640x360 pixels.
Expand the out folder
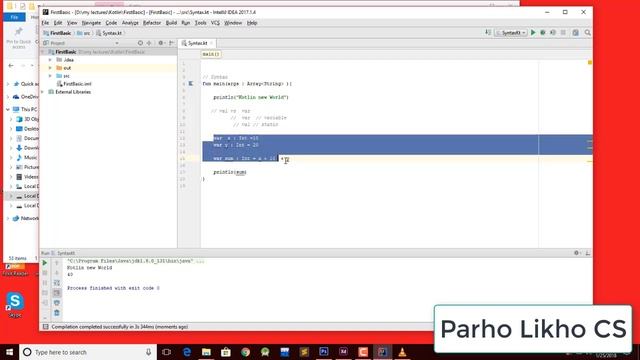tap(50, 68)
